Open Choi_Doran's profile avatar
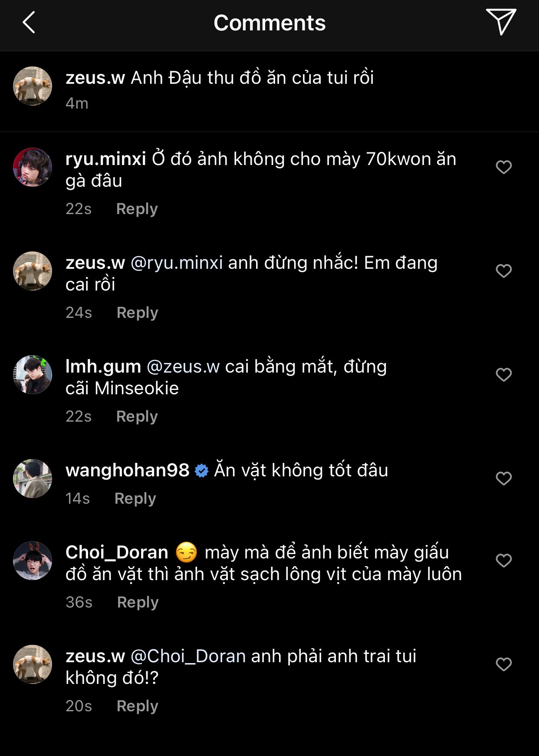The image size is (539, 756). coord(33,561)
